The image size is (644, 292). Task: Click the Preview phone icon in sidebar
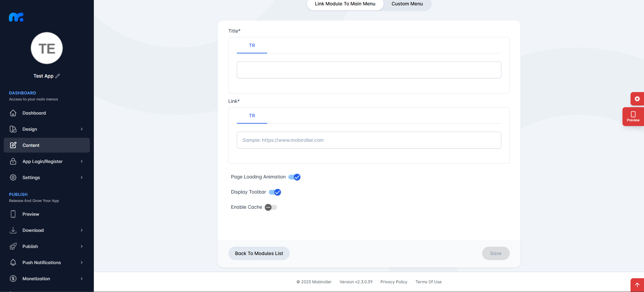13,214
